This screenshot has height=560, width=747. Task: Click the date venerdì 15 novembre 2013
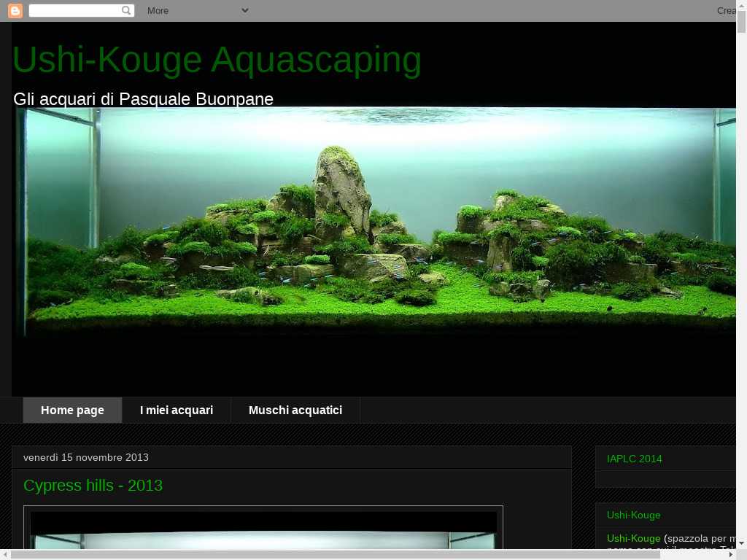click(x=86, y=457)
